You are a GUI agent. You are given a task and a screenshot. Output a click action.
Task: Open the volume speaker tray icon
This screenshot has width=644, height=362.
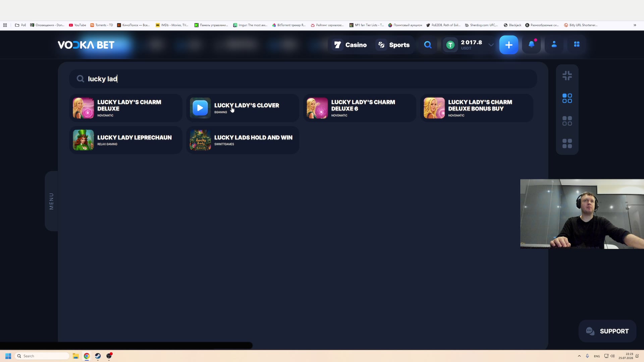coord(612,356)
